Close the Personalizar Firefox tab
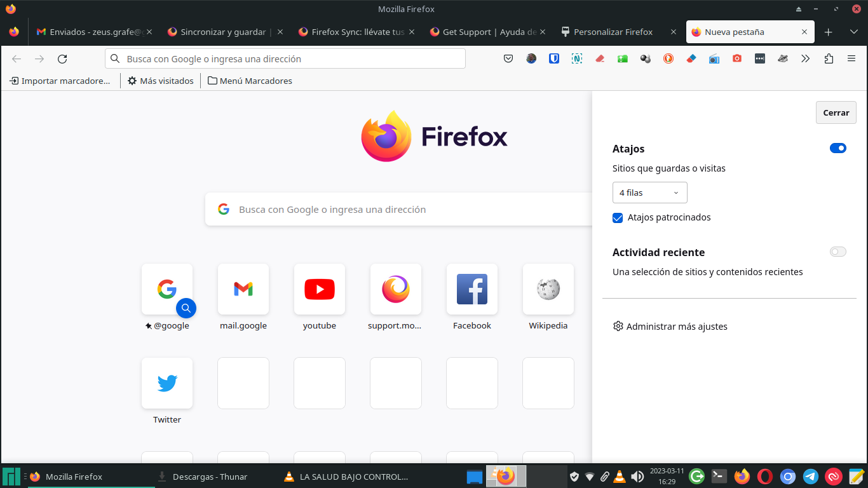This screenshot has height=488, width=868. coord(674,32)
